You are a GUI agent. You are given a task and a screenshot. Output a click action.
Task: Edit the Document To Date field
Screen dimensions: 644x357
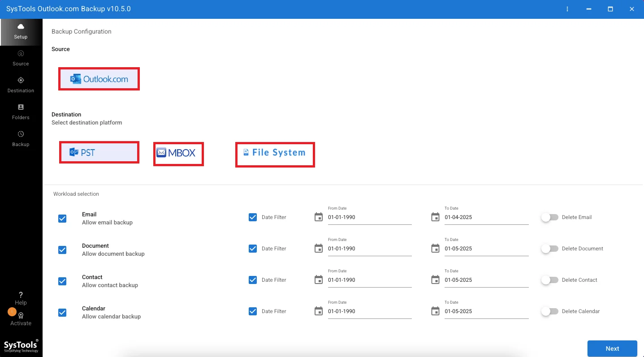coord(487,249)
